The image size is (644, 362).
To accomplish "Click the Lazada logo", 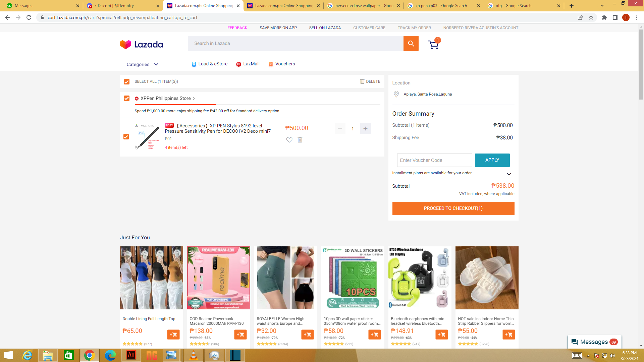I will (x=141, y=44).
